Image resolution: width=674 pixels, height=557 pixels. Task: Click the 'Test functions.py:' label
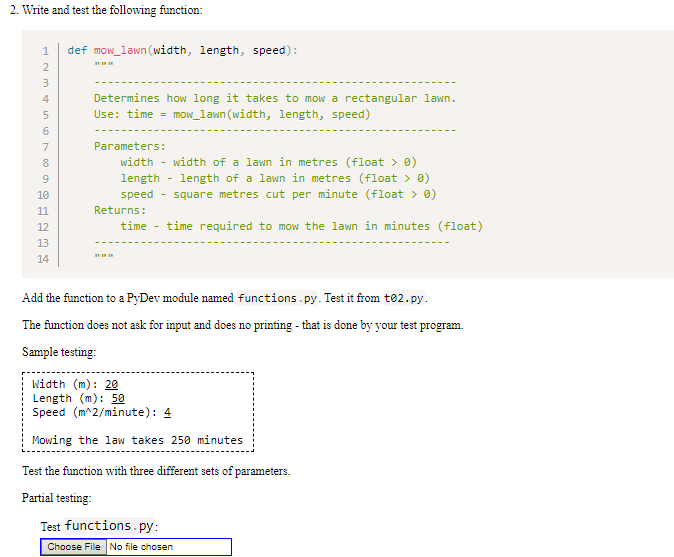100,526
